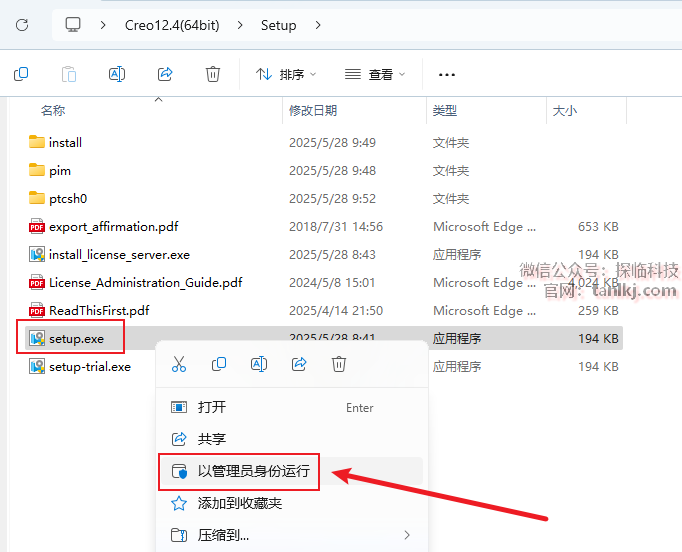
Task: Click the 259 KB size cell
Action: coord(598,311)
